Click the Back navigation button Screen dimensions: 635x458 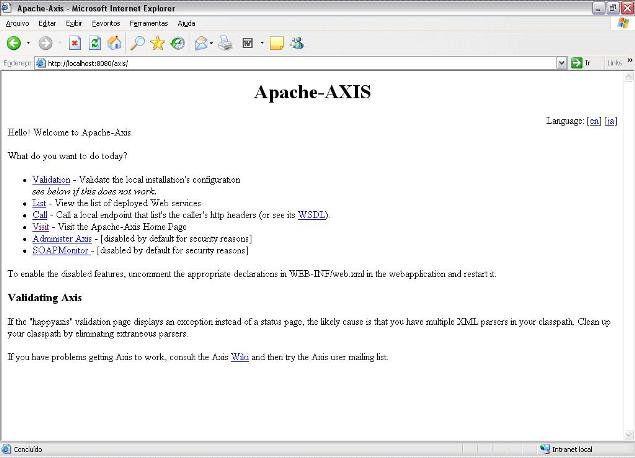[14, 43]
